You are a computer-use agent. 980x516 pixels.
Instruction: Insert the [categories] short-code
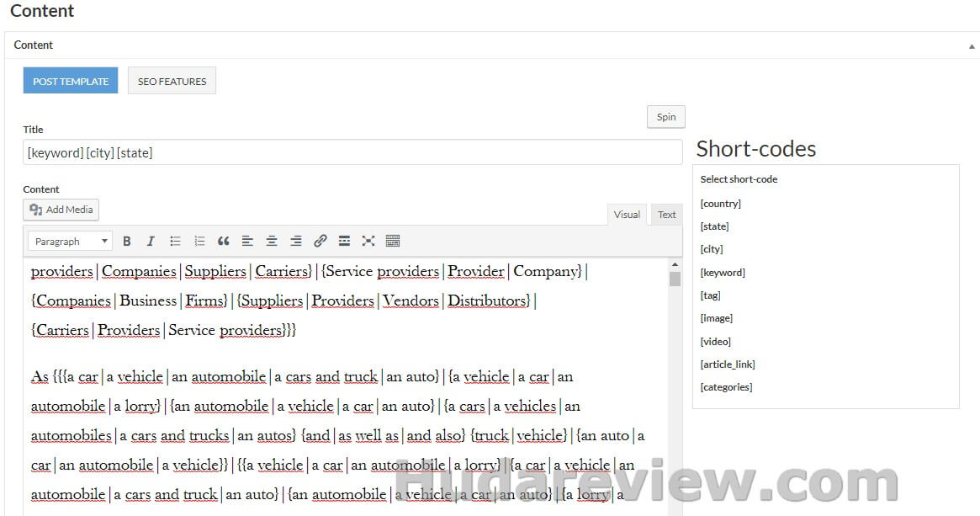pos(726,387)
